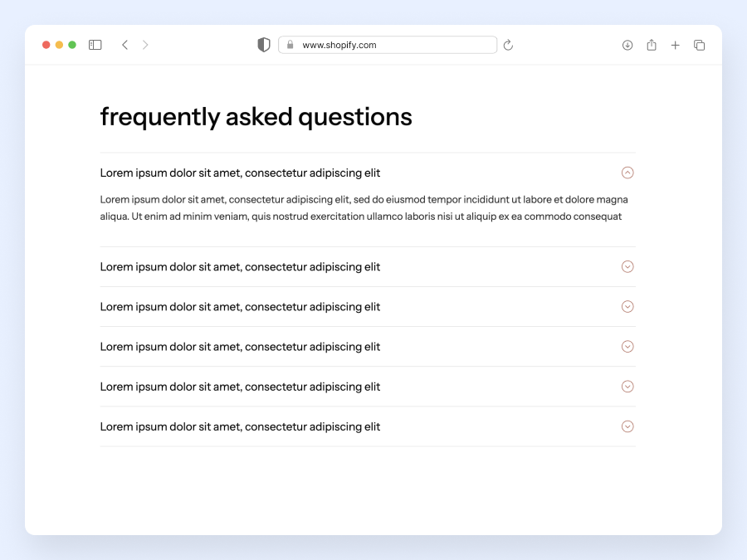The image size is (747, 560).
Task: Collapse the expanded first FAQ answer
Action: point(627,173)
